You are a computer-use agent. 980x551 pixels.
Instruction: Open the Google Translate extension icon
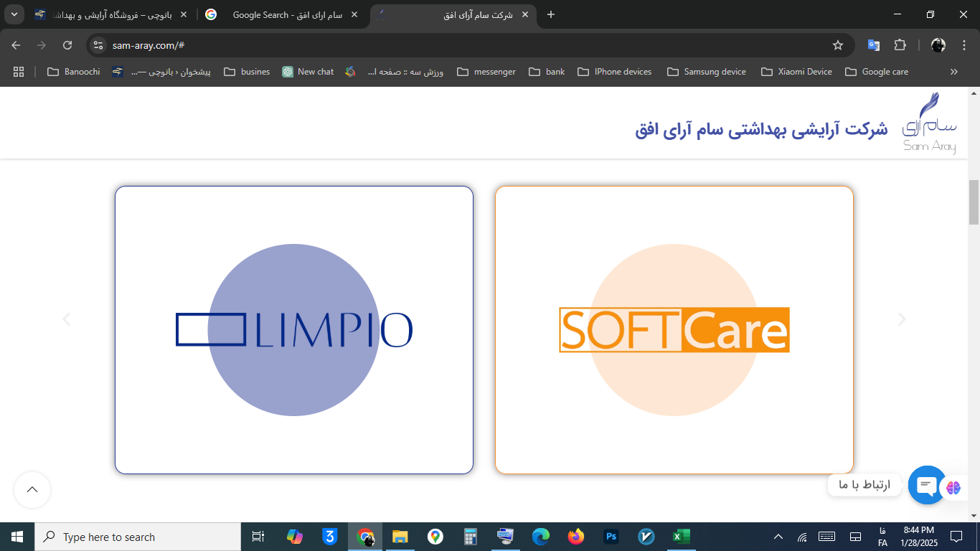[873, 45]
